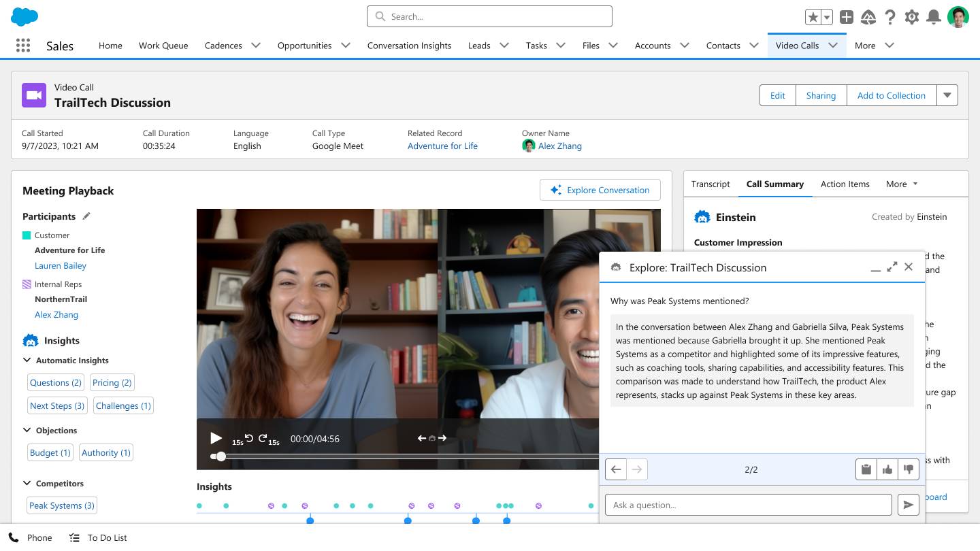Collapse the Objections section

[x=27, y=430]
